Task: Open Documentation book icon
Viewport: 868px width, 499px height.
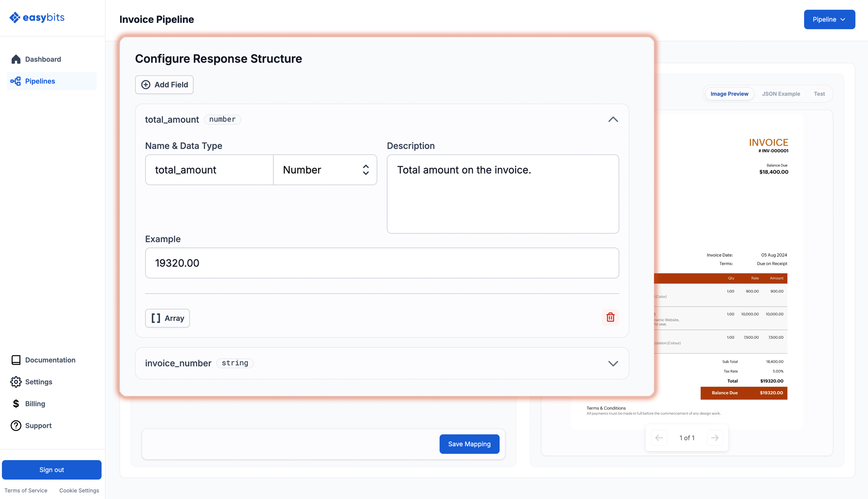Action: [16, 360]
